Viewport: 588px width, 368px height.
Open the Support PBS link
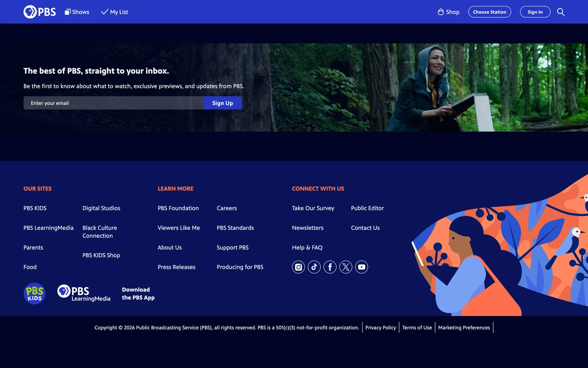[233, 248]
